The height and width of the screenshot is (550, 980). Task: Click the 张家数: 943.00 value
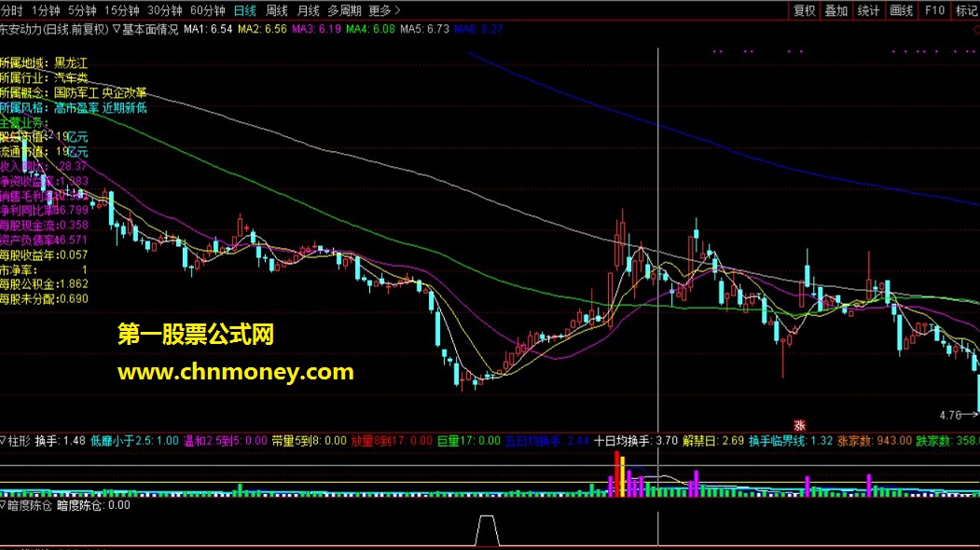875,441
